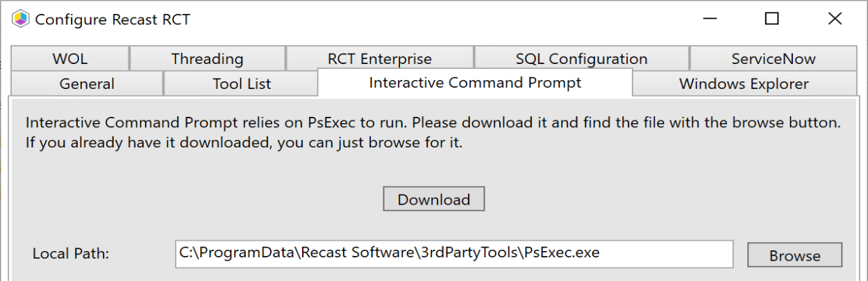This screenshot has width=868, height=281.
Task: Close the Configure Recast RCT window
Action: (x=835, y=19)
